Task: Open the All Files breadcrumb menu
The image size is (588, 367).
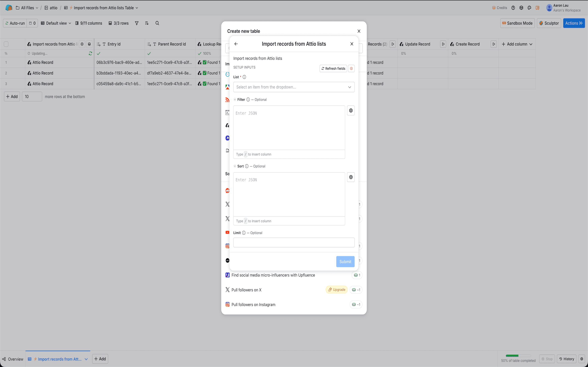Action: point(27,8)
